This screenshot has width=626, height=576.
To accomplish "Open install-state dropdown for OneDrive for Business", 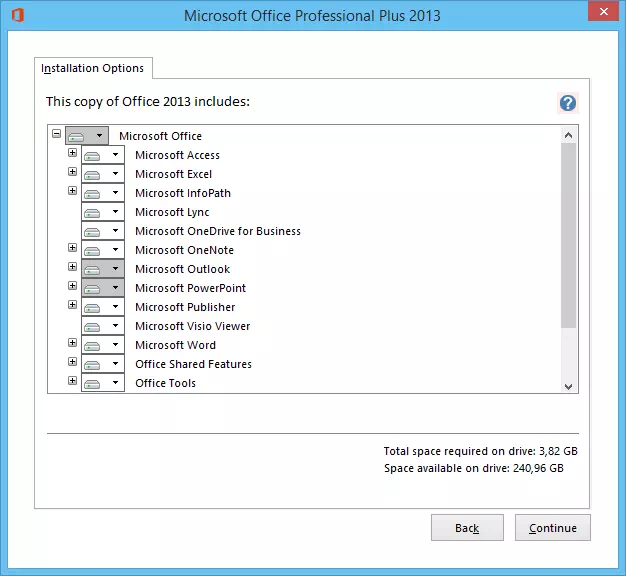I will (103, 231).
